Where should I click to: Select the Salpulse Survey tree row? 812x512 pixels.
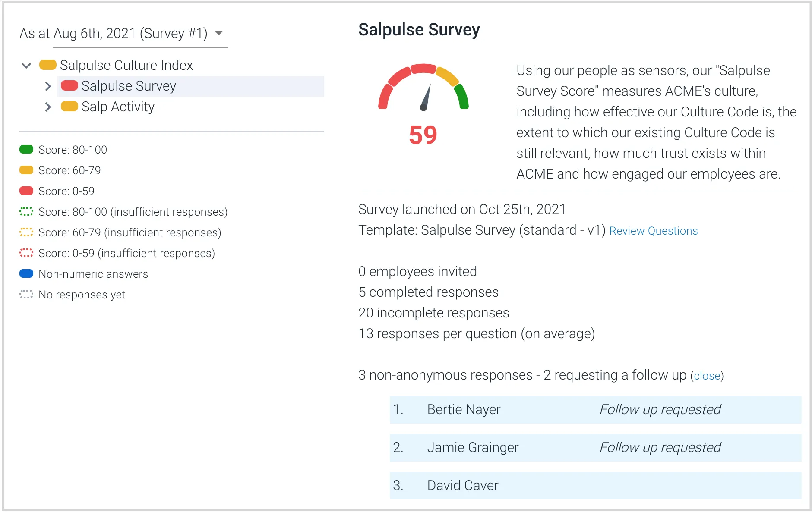coord(191,86)
